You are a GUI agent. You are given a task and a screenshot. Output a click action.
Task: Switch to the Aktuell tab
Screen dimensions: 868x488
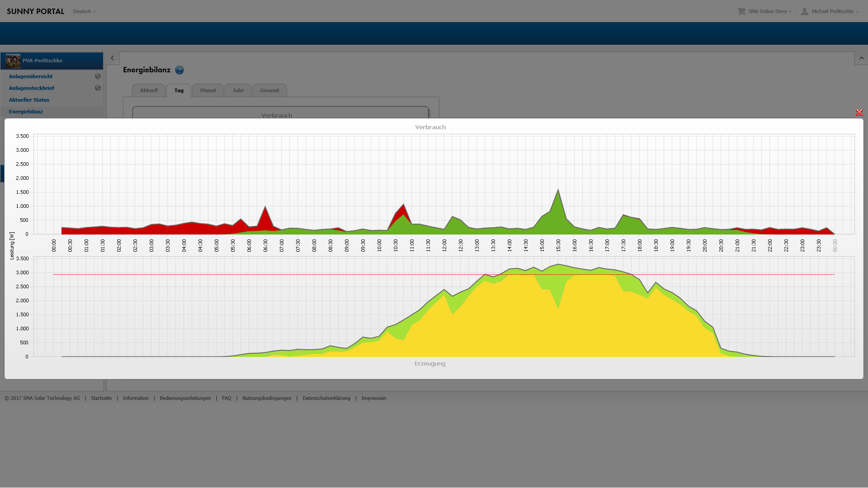(149, 90)
